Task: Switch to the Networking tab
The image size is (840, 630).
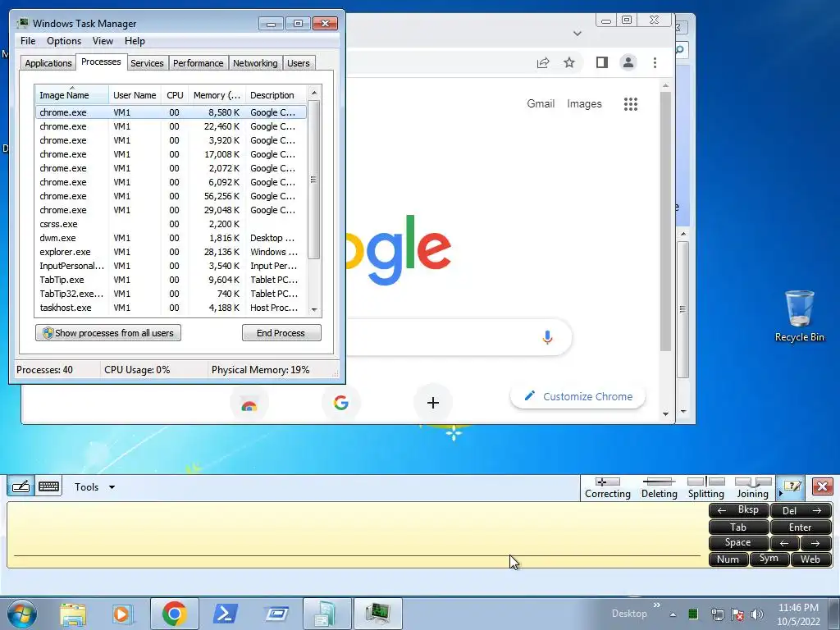Action: [255, 62]
